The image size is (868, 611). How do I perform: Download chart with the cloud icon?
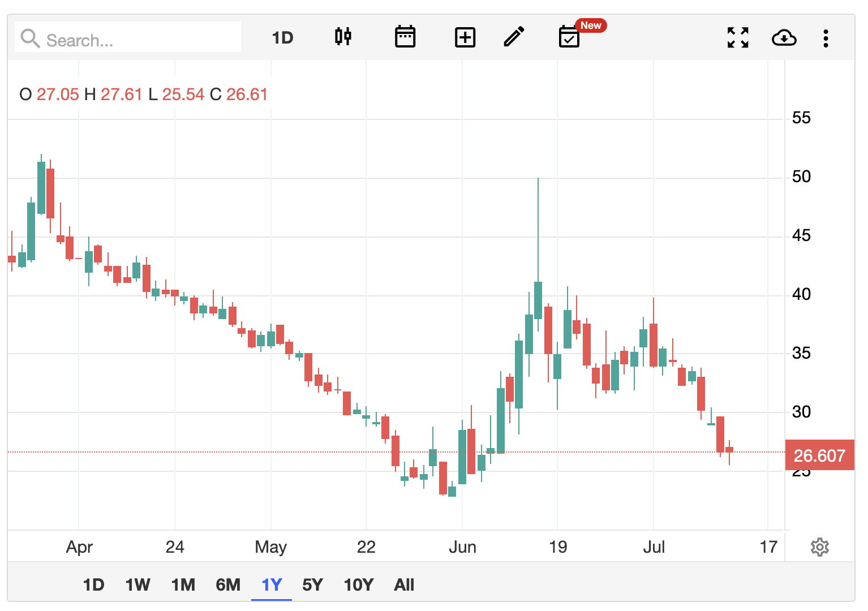tap(784, 38)
